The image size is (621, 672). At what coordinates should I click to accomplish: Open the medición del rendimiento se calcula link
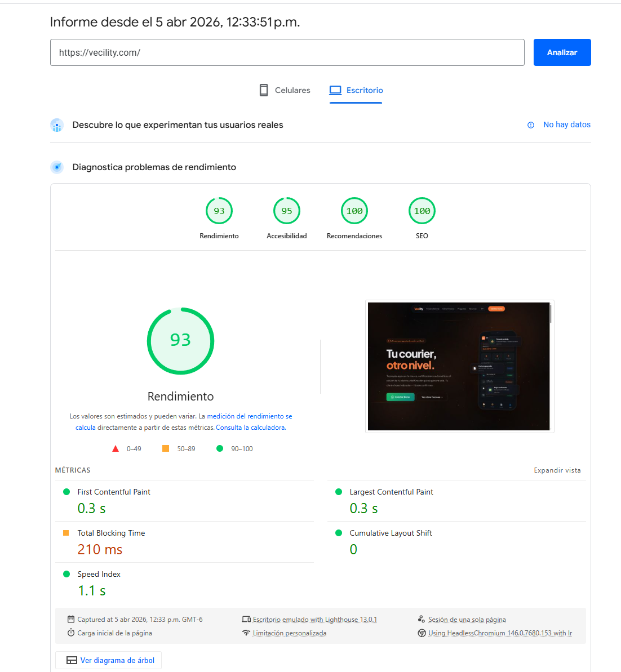point(250,416)
